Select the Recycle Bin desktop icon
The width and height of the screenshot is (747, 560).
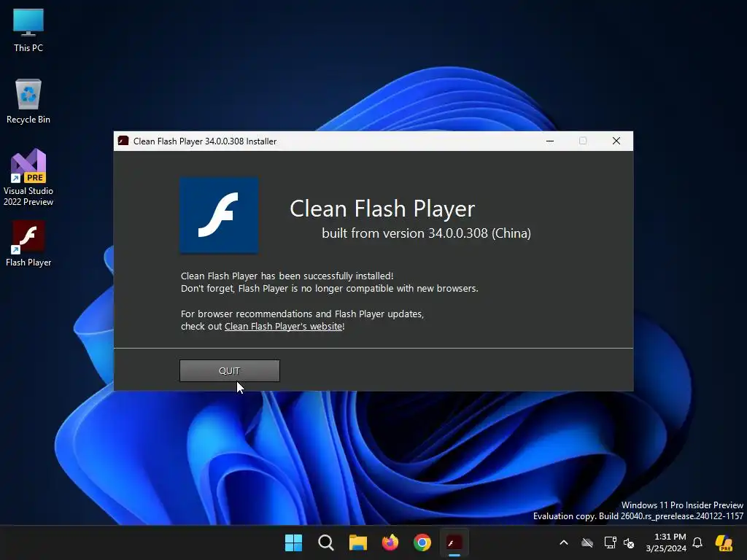click(x=28, y=102)
